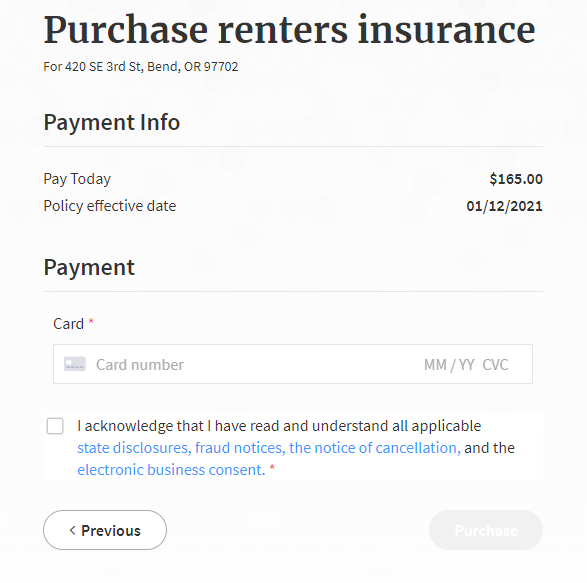The height and width of the screenshot is (583, 587).
Task: Open the notice of cancellation link
Action: tap(375, 448)
